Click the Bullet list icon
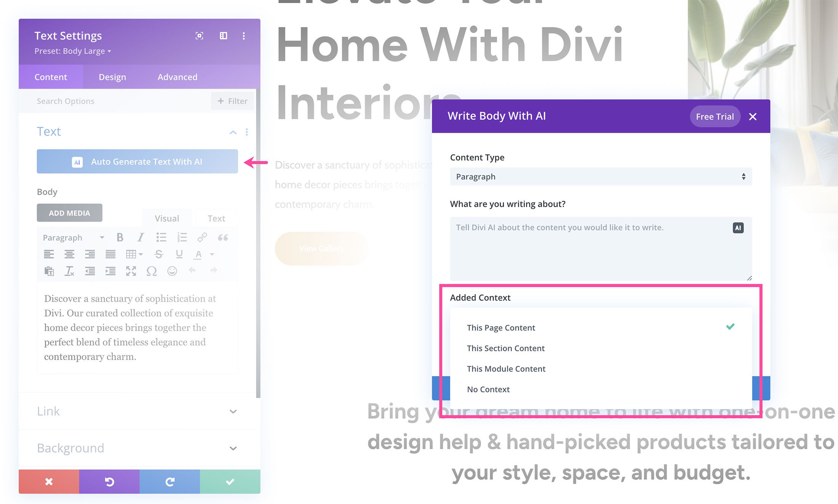 [x=160, y=237]
